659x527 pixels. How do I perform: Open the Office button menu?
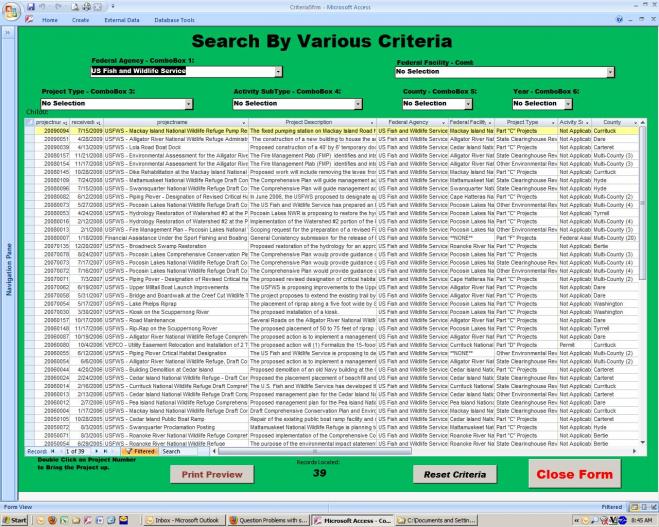[x=11, y=10]
